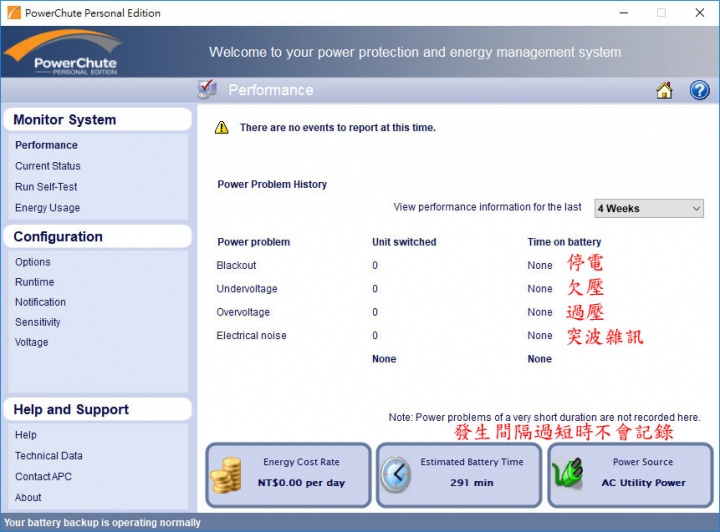Go to the Home house icon
Image resolution: width=720 pixels, height=532 pixels.
pyautogui.click(x=664, y=90)
